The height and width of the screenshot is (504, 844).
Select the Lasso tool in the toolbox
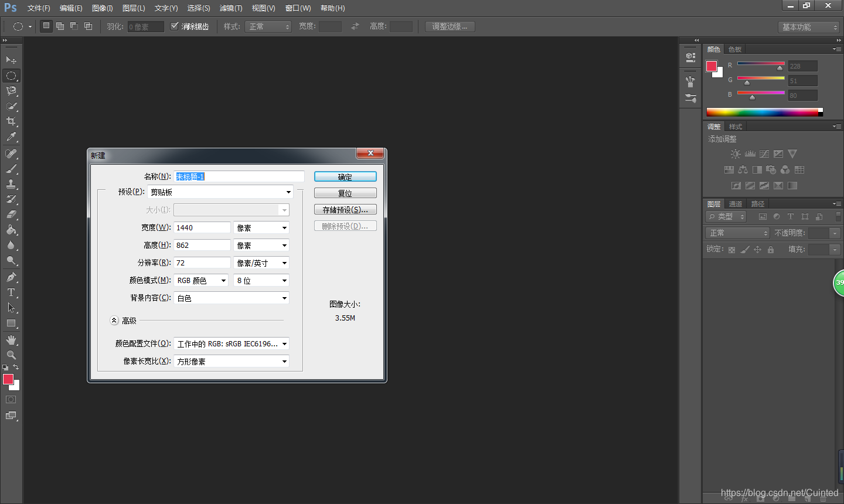[11, 91]
